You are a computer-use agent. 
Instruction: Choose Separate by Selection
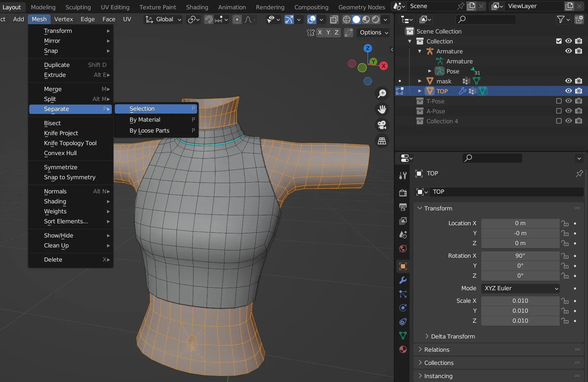click(156, 109)
